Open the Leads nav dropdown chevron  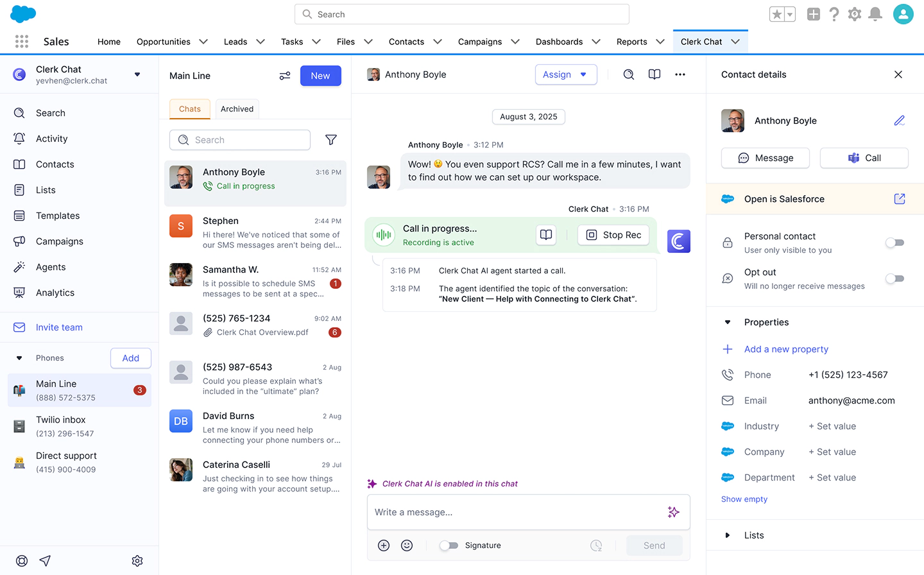tap(261, 42)
